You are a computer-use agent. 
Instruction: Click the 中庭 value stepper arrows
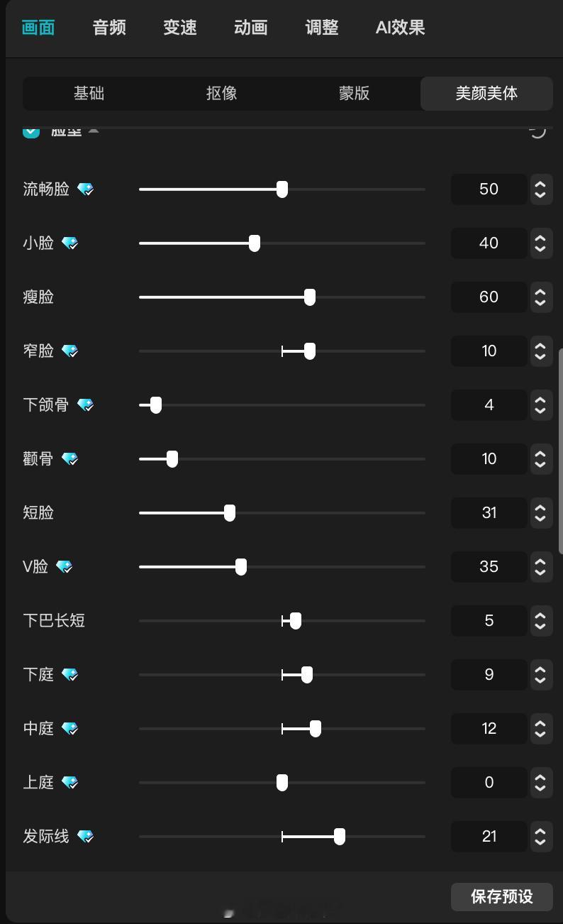(540, 728)
